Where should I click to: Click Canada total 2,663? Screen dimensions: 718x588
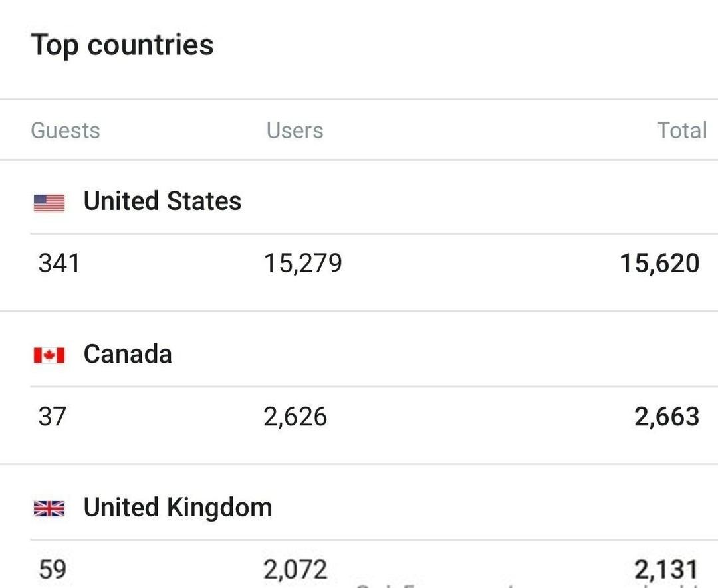coord(667,417)
